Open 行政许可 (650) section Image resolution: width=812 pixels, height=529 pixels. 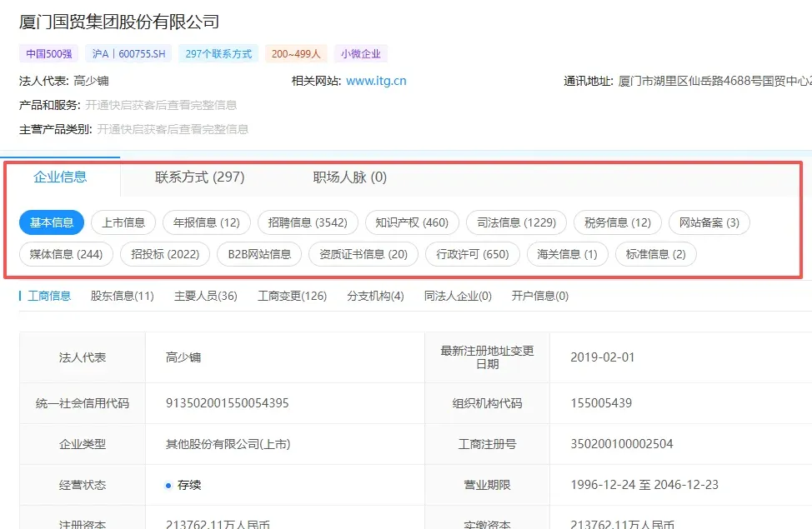[x=473, y=254]
